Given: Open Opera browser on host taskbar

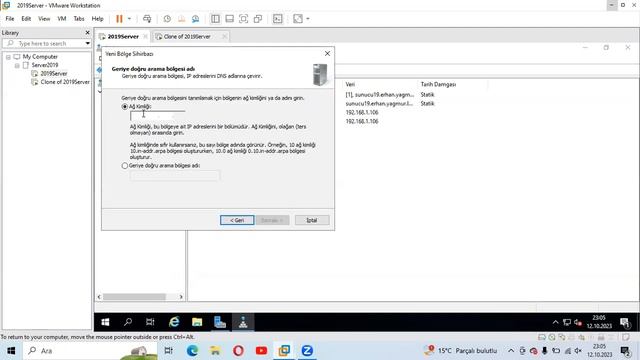Looking at the screenshot, I should coord(238,351).
